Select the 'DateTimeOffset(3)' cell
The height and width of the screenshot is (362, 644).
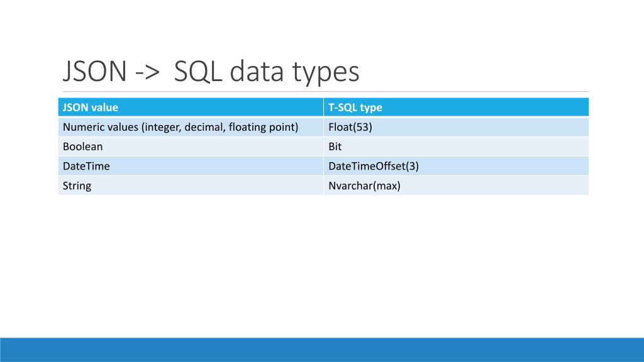pyautogui.click(x=374, y=166)
